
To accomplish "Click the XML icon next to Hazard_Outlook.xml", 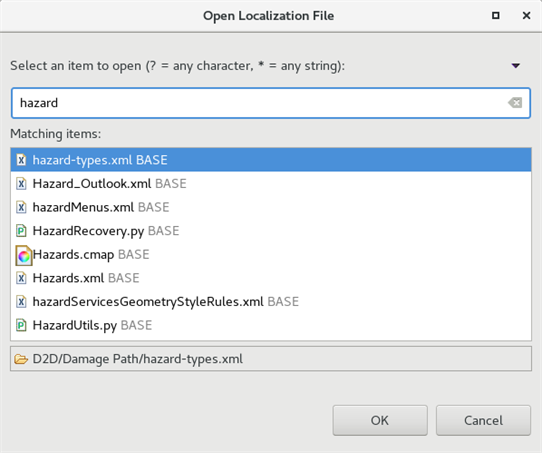I will 21,183.
